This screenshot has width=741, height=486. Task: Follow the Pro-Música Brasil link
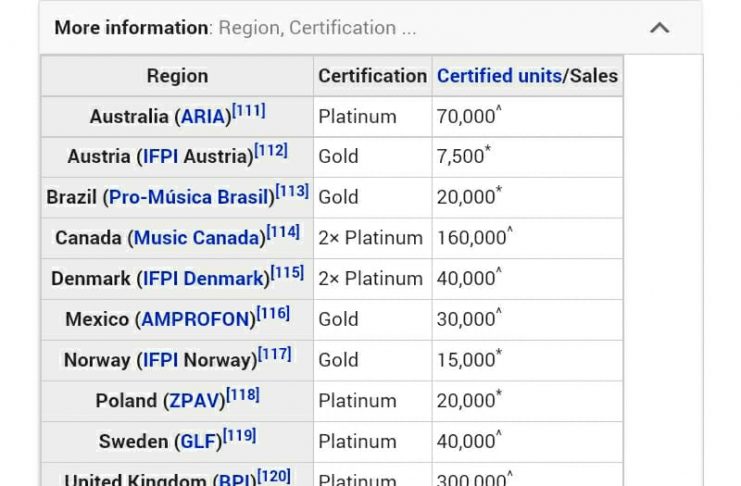coord(190,197)
